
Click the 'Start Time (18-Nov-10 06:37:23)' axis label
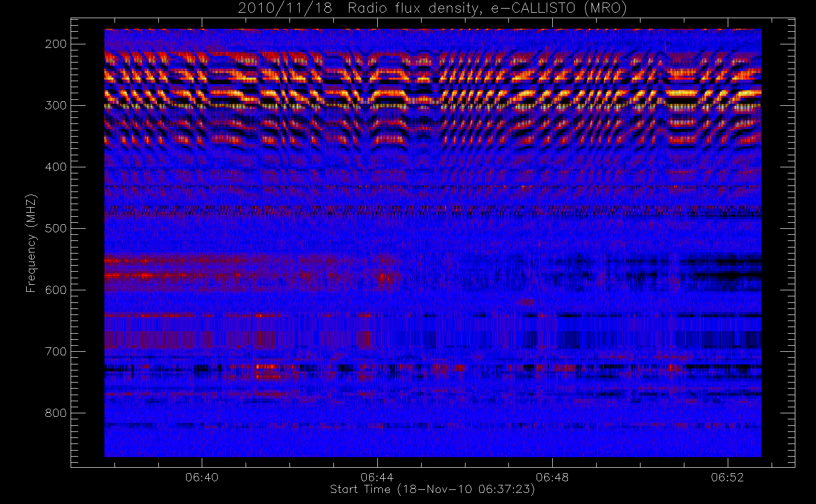click(x=433, y=489)
